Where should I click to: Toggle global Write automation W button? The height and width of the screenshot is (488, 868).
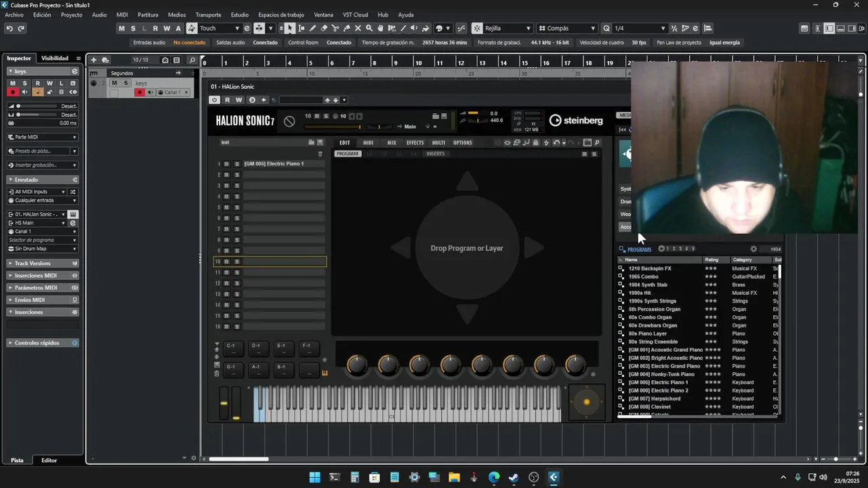(x=167, y=28)
